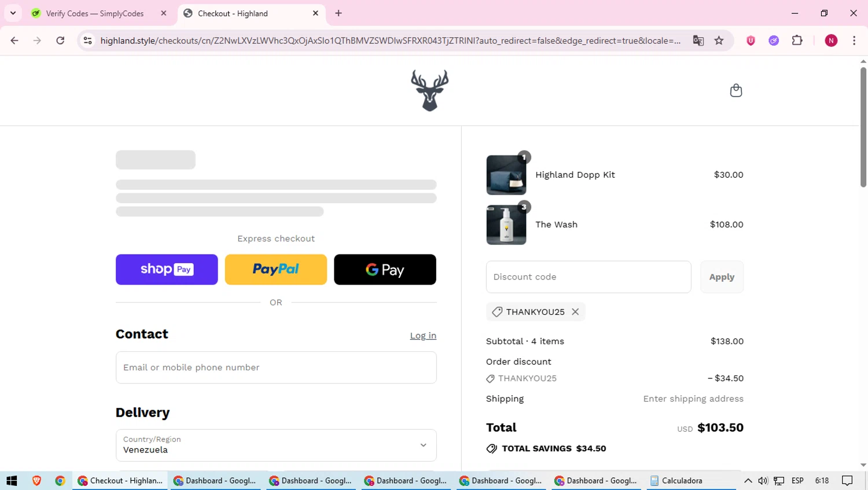Open Calculadora from the taskbar
Viewport: 868px width, 490px height.
coord(692,481)
